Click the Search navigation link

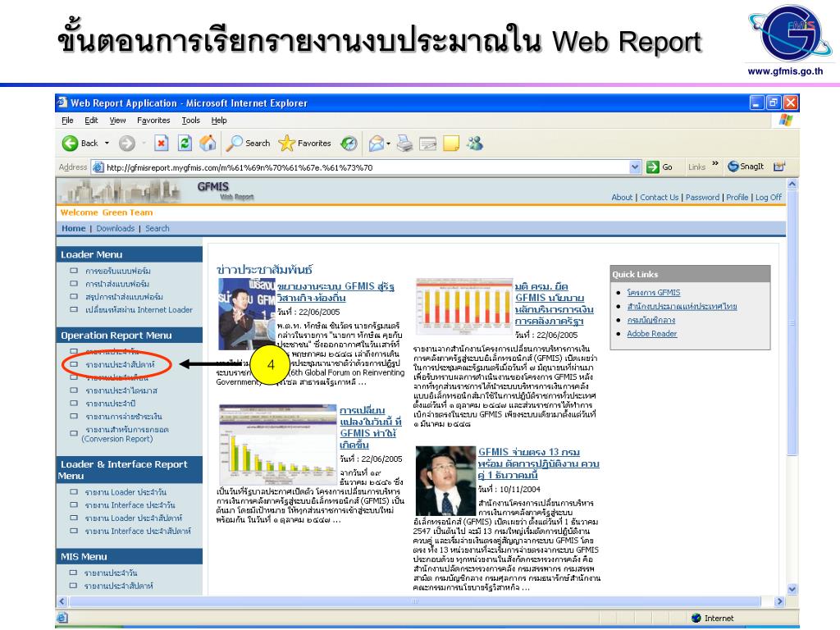tap(157, 228)
